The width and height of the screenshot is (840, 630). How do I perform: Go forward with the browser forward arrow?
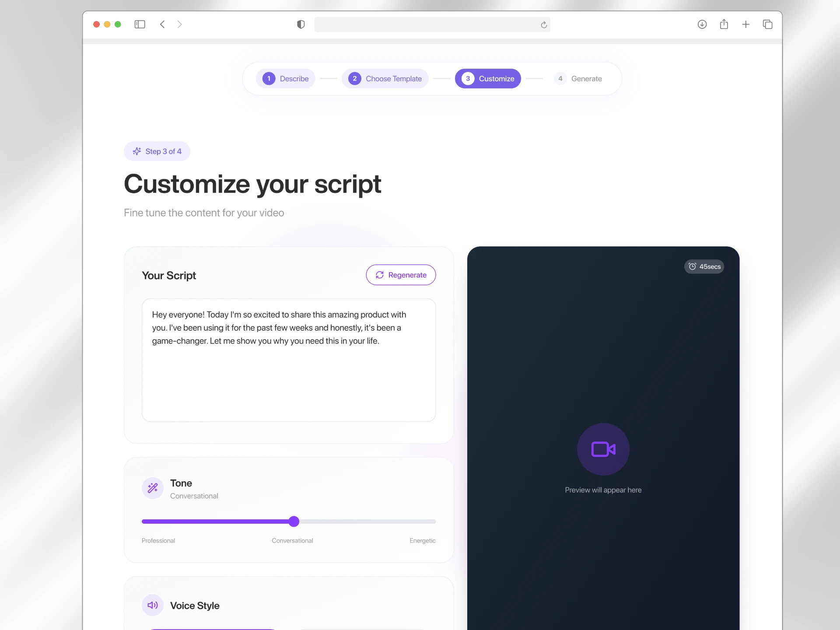(x=179, y=24)
